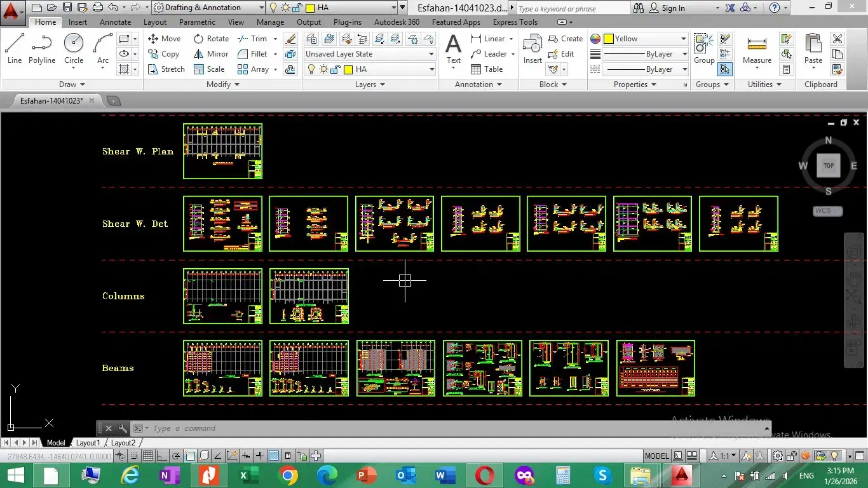This screenshot has height=488, width=868.
Task: Switch to the Annotate ribbon tab
Action: 115,22
